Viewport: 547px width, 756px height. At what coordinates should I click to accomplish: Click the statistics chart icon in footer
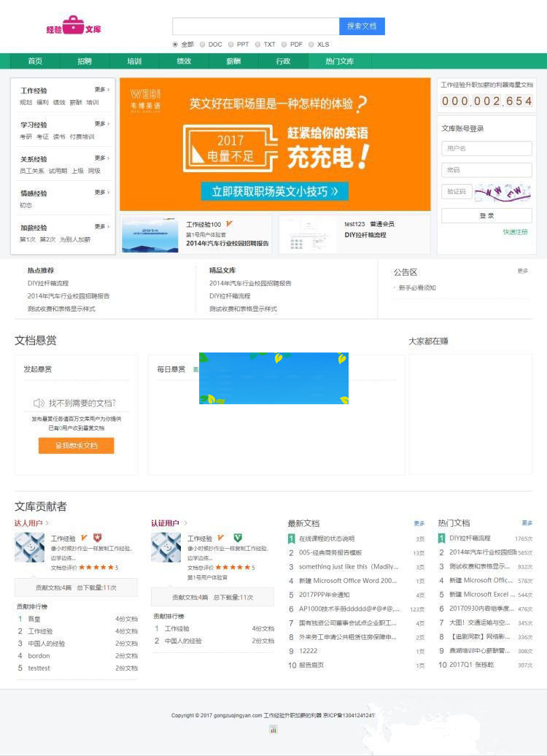(x=273, y=729)
